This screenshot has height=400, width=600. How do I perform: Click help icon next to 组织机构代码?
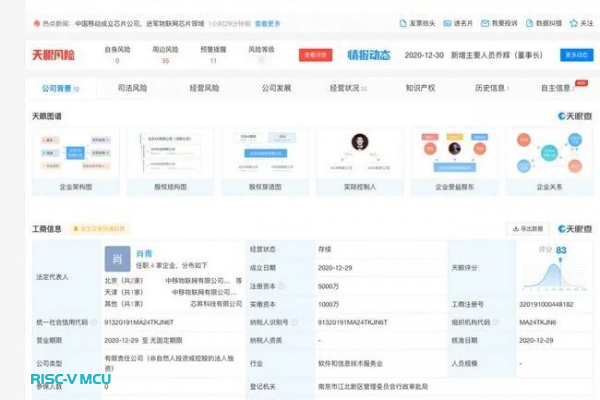point(496,322)
